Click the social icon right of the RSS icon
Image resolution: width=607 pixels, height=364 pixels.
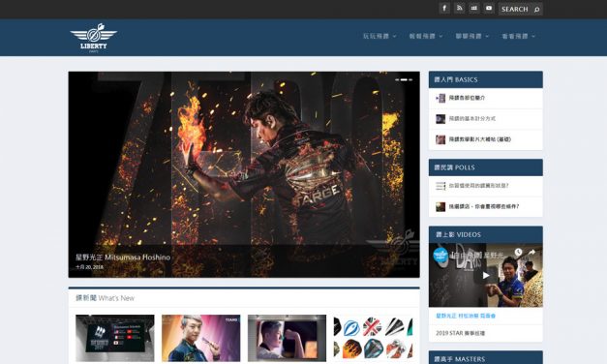[473, 8]
